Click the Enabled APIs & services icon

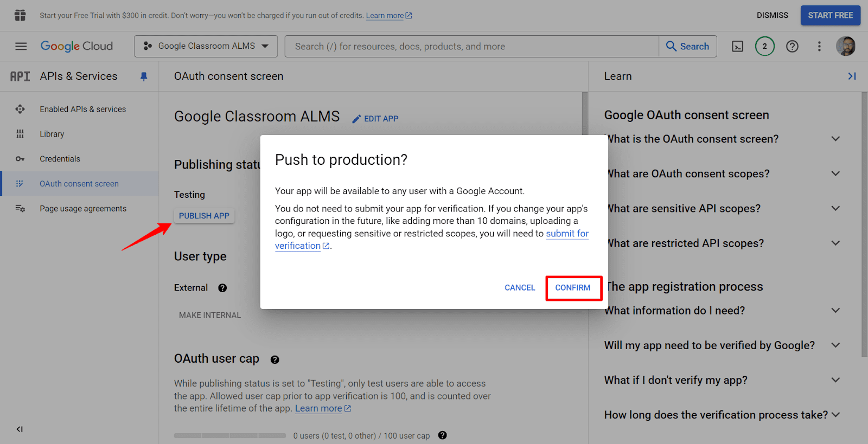pyautogui.click(x=20, y=109)
